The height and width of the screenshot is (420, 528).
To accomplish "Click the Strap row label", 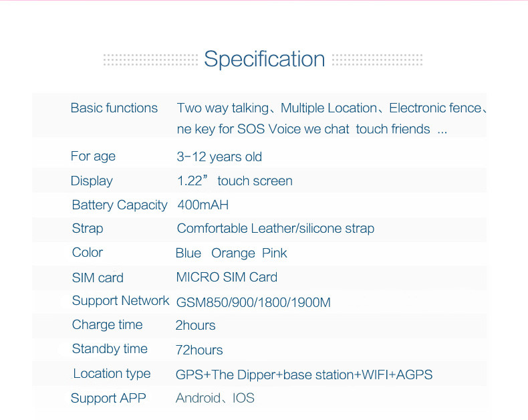I will coord(88,229).
